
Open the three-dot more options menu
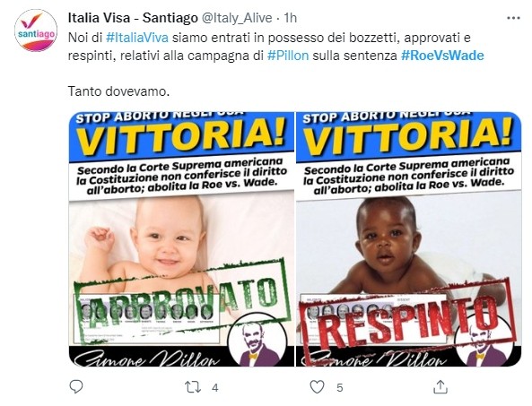(513, 18)
